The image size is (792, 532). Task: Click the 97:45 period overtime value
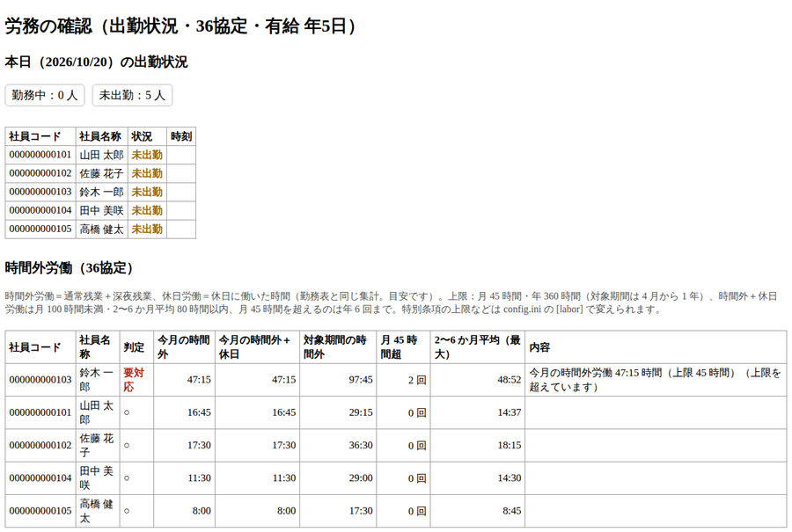point(361,380)
